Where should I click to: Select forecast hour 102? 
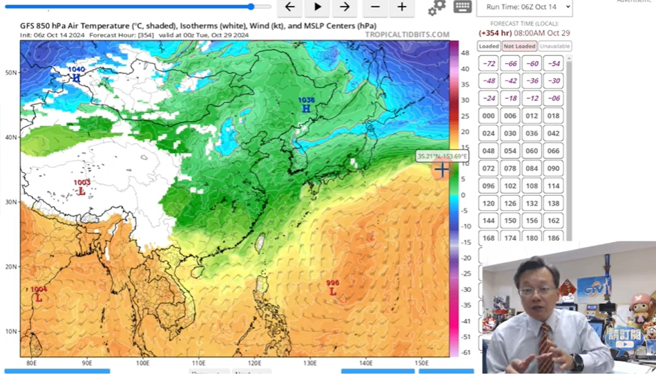click(x=510, y=186)
